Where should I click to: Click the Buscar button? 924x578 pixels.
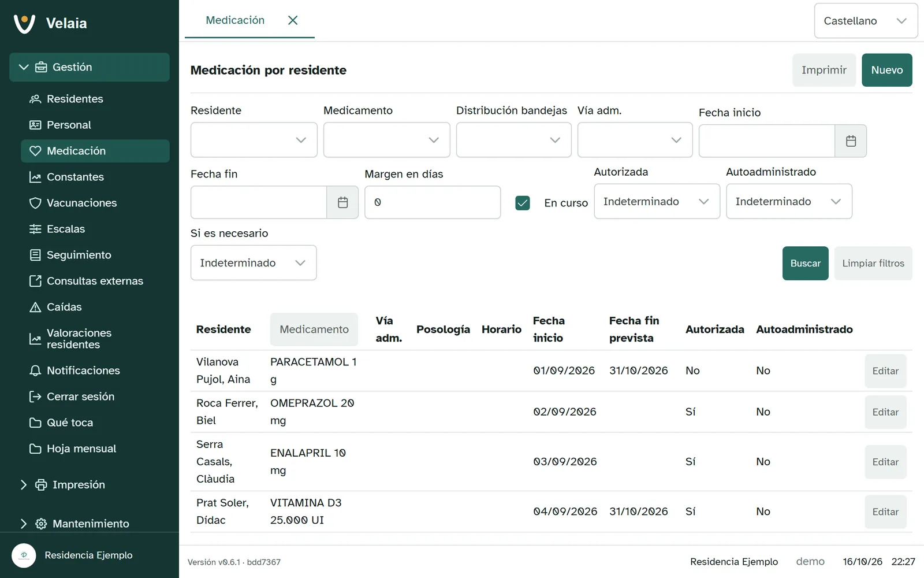click(x=806, y=264)
